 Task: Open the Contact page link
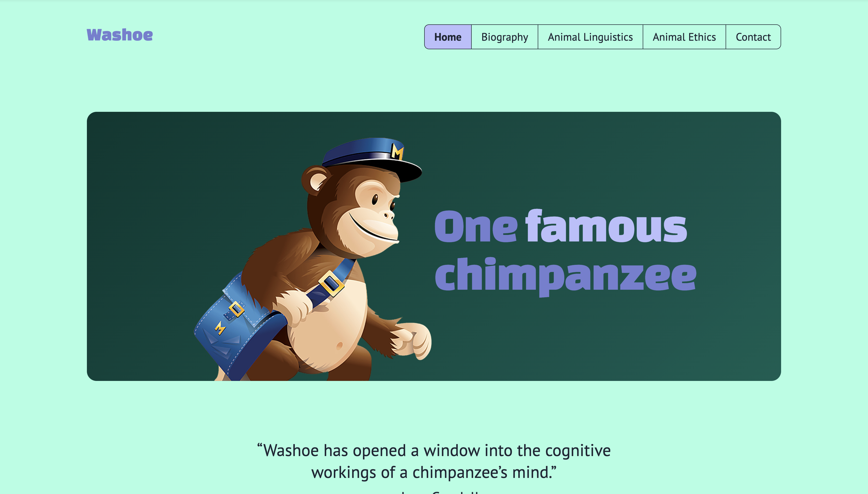click(753, 37)
